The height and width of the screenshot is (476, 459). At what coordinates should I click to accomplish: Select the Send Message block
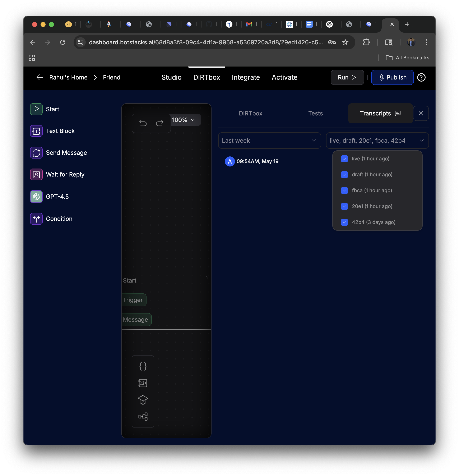click(x=36, y=153)
